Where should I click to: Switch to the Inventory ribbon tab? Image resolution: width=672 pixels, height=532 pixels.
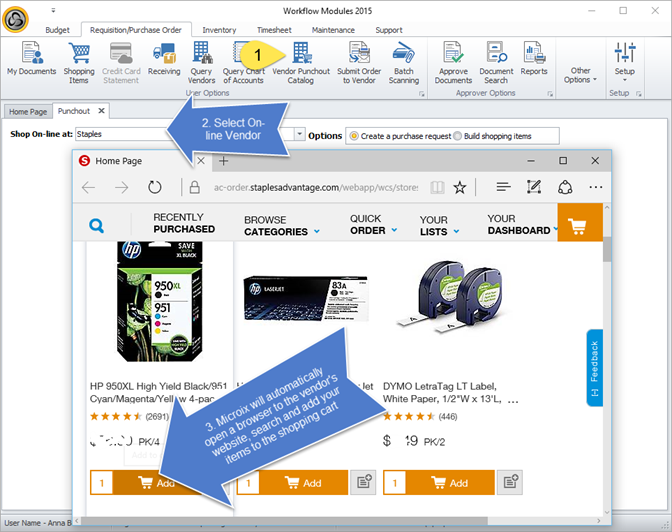[x=219, y=30]
